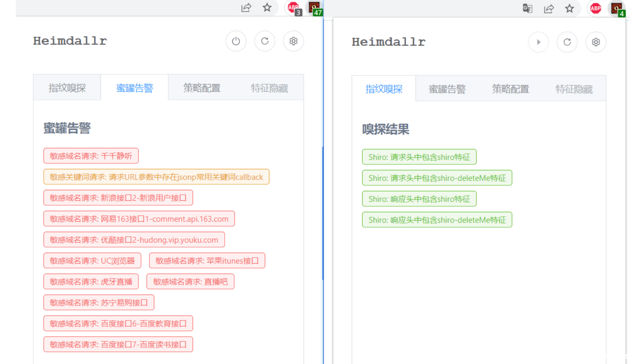Click the Shiro 请求头中包含shiro-deleteMe特征 result
Image resolution: width=634 pixels, height=364 pixels.
pos(437,178)
